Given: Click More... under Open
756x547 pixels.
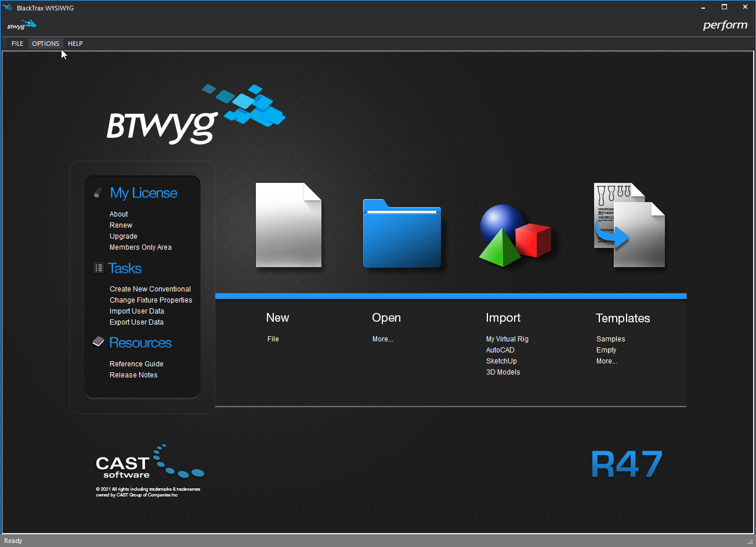Looking at the screenshot, I should [382, 339].
